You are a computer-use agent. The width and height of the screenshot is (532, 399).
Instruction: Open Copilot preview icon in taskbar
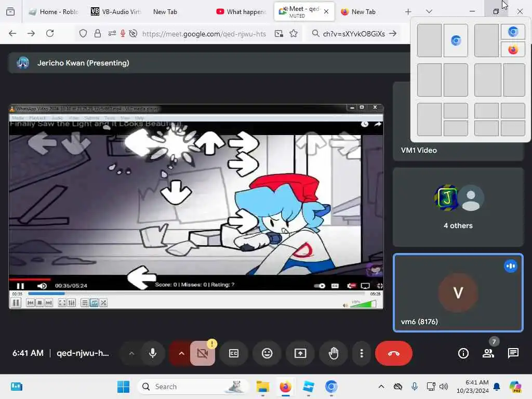click(x=515, y=387)
